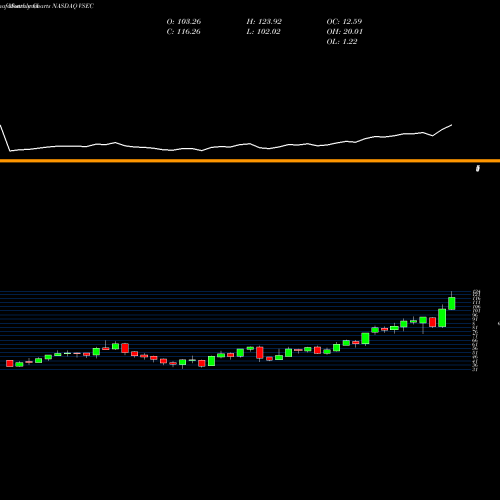Image resolution: width=500 pixels, height=500 pixels.
Task: Click the high price value H: 123.92
Action: 264,22
